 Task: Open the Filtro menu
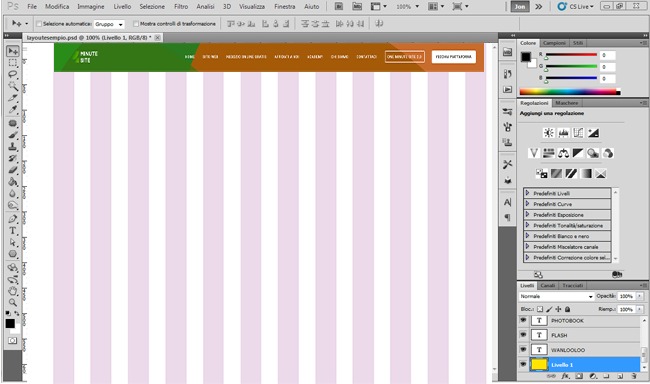click(181, 7)
